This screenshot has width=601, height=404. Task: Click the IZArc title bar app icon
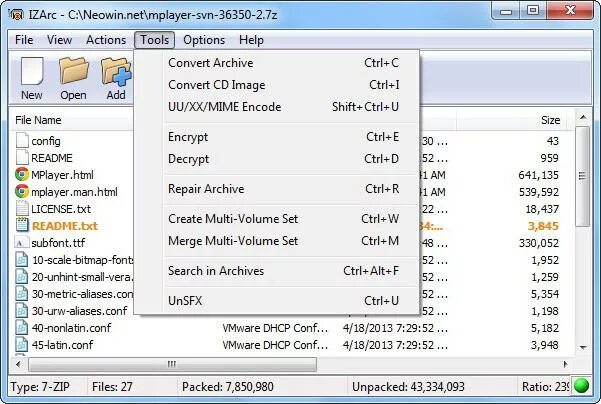tap(16, 15)
